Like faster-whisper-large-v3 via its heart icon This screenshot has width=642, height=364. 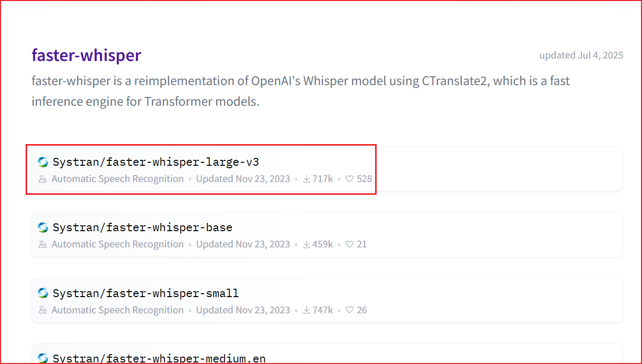coord(350,179)
